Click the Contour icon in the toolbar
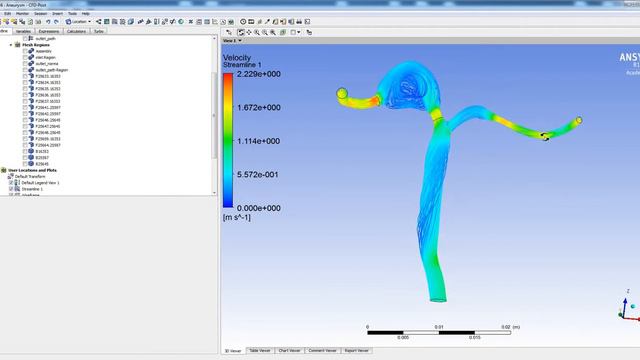The image size is (640, 360). tap(106, 22)
